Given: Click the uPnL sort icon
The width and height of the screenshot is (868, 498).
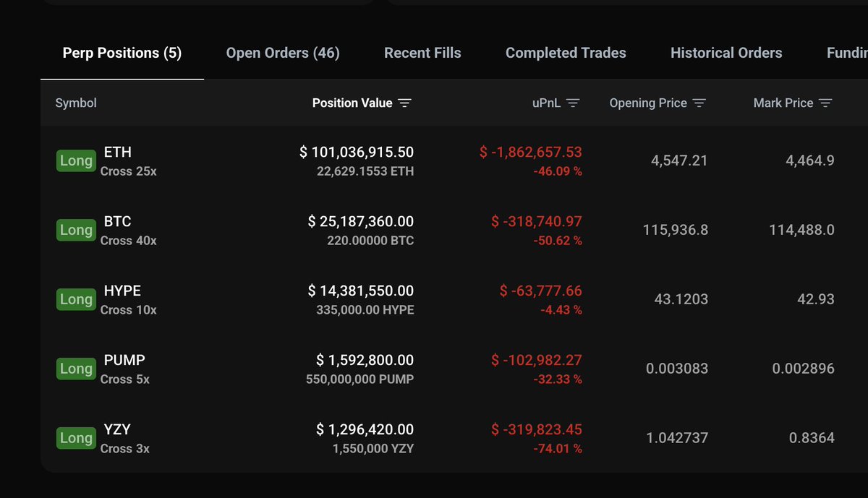Looking at the screenshot, I should 573,103.
